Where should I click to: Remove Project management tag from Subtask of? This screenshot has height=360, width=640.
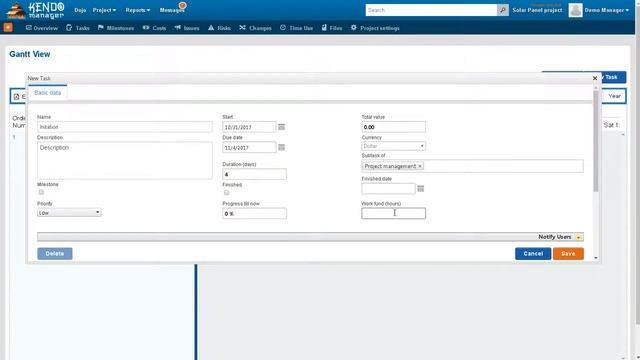420,166
